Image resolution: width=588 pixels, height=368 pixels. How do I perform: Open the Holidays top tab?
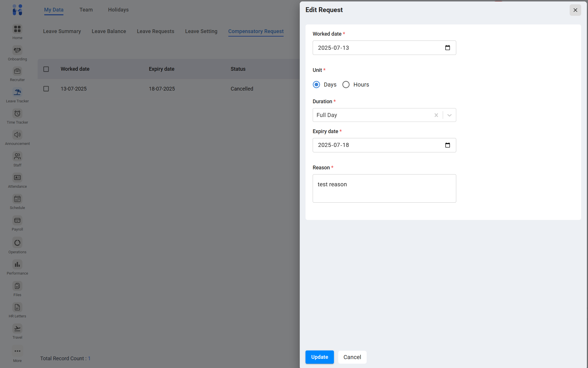(118, 10)
